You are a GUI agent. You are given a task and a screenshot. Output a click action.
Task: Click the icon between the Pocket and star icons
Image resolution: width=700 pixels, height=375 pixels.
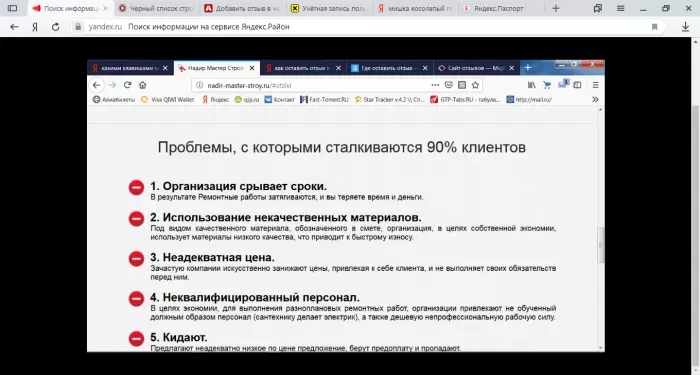point(462,85)
